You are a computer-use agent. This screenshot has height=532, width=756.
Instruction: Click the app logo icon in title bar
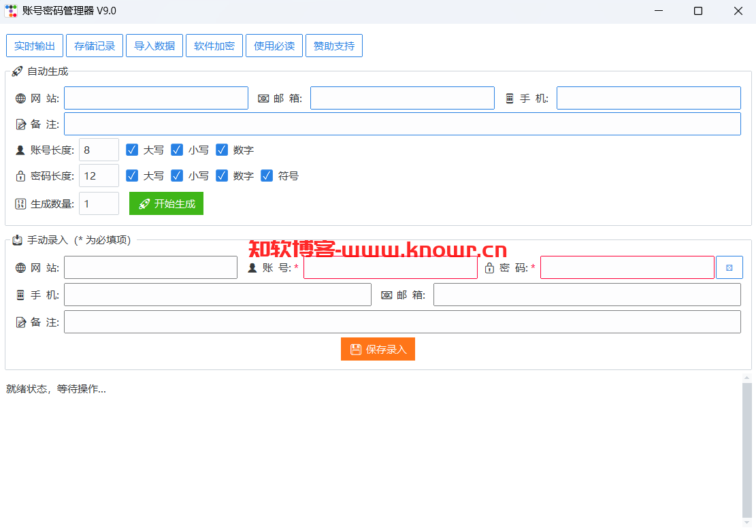pos(11,11)
